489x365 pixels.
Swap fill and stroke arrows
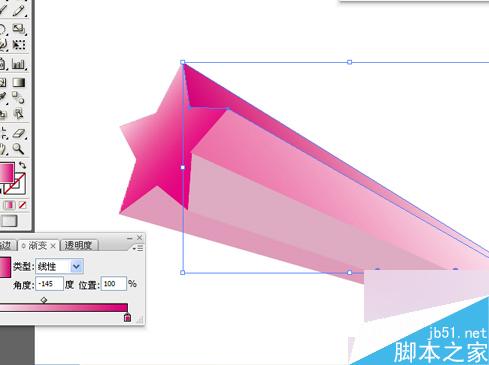tap(22, 165)
